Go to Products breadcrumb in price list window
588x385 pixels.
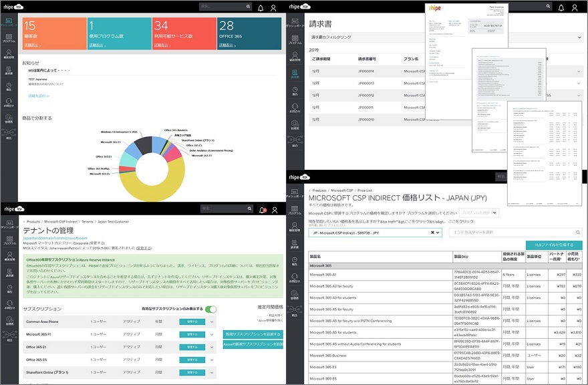(319, 190)
